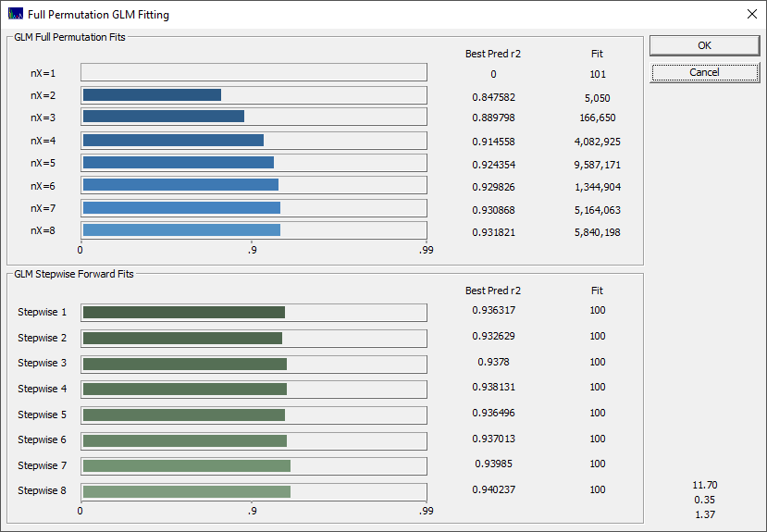
Task: Click the fit count 4,082,925
Action: pyautogui.click(x=598, y=142)
